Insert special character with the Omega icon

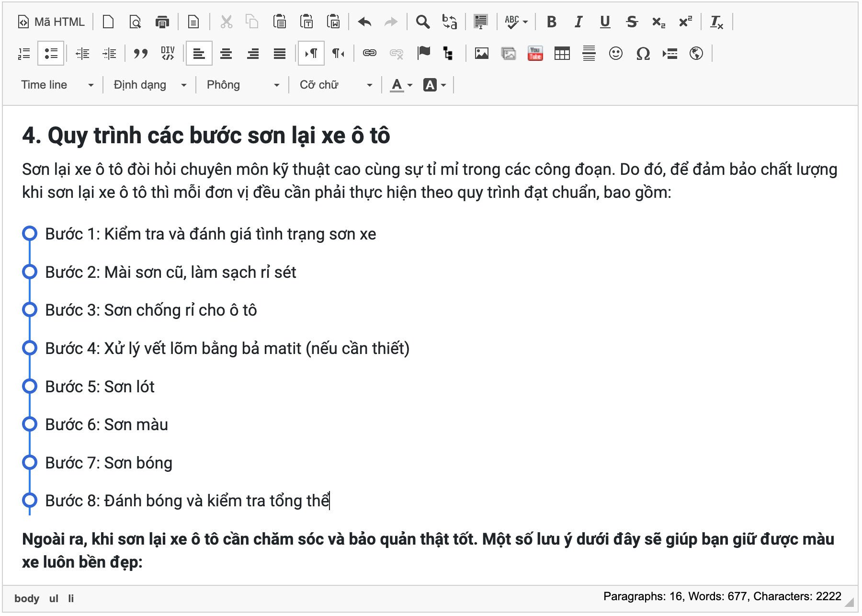coord(643,53)
